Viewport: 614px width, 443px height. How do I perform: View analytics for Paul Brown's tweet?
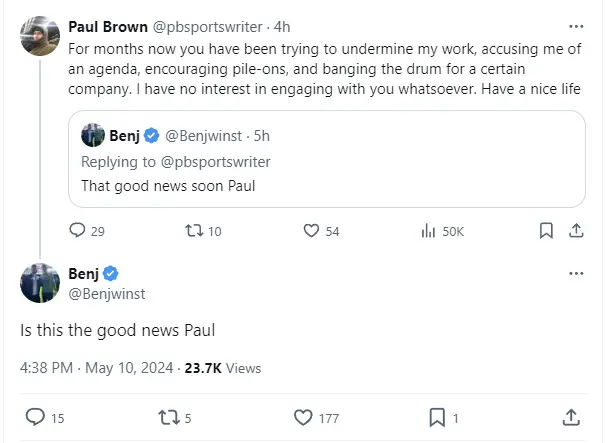point(428,231)
